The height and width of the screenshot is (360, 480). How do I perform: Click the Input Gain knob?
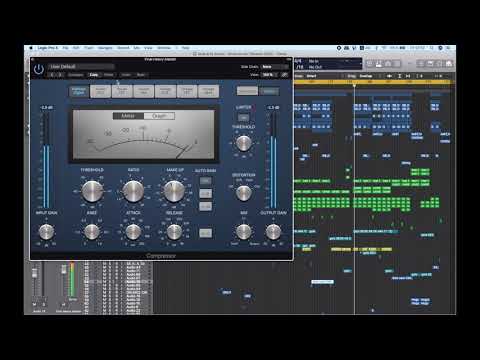click(46, 232)
